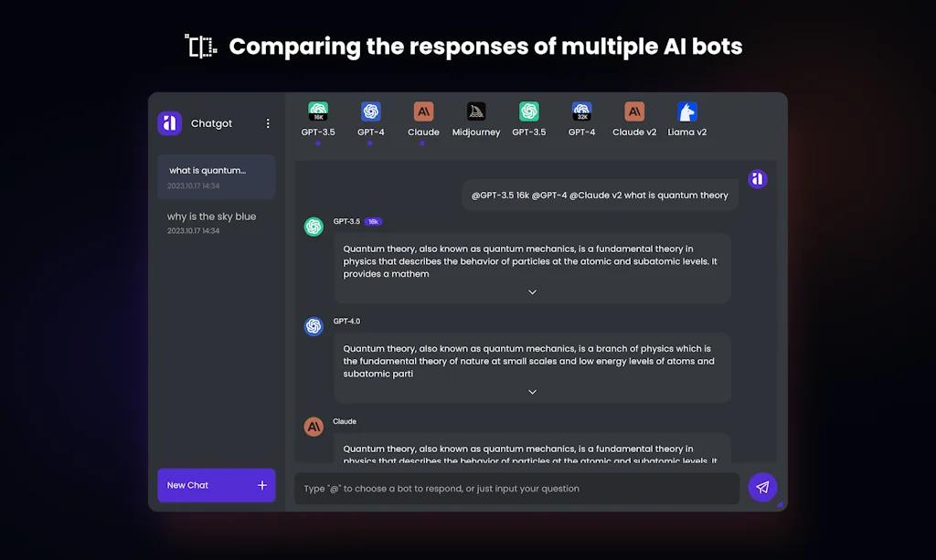Open the 'what is quantum' chat
Screen dimensions: 936x560
click(x=216, y=177)
